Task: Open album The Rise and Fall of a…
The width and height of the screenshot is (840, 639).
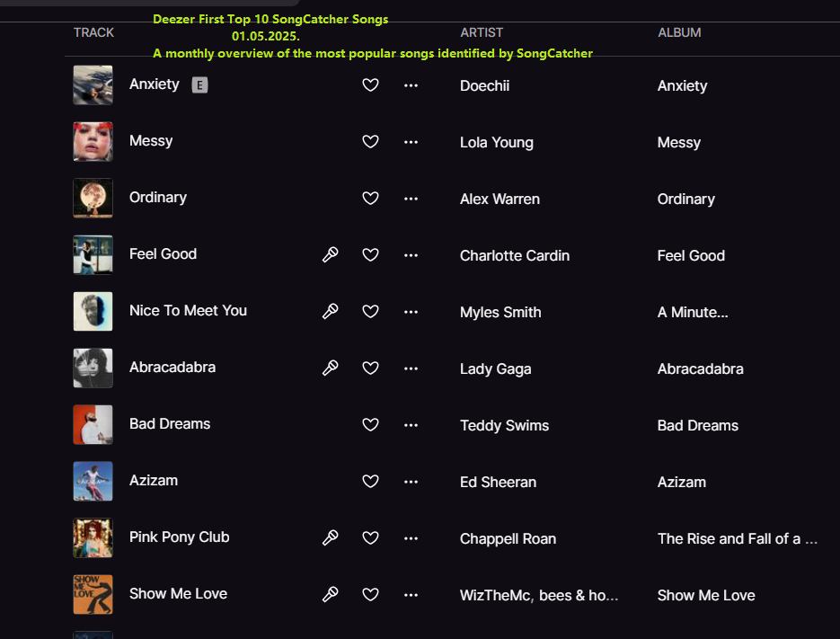Action: (x=738, y=538)
